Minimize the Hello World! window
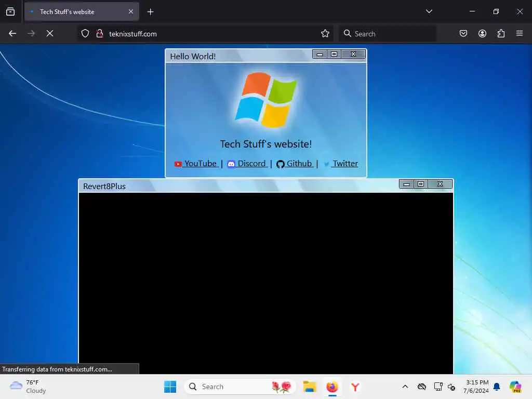 click(320, 54)
